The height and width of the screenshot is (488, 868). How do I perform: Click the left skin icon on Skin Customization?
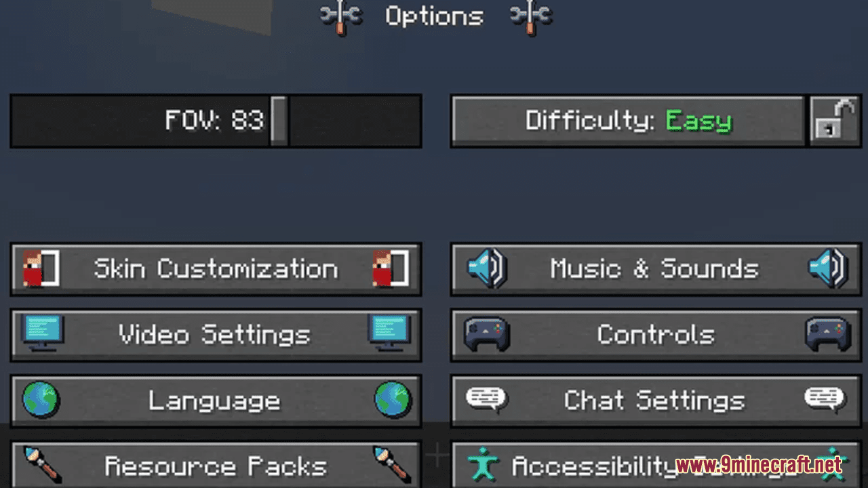click(x=41, y=268)
